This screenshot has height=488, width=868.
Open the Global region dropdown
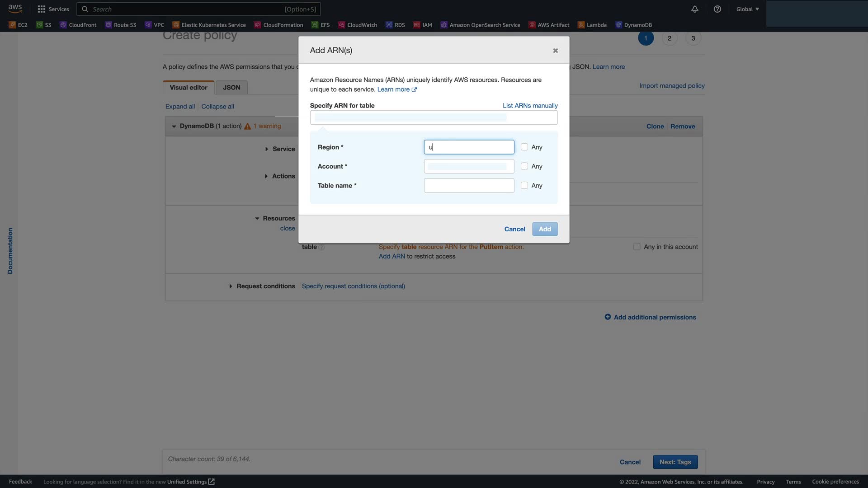click(747, 9)
